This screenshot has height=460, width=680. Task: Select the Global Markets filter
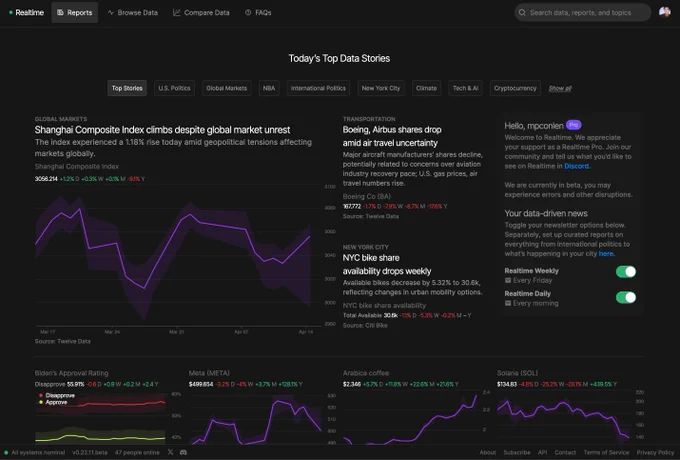point(226,88)
